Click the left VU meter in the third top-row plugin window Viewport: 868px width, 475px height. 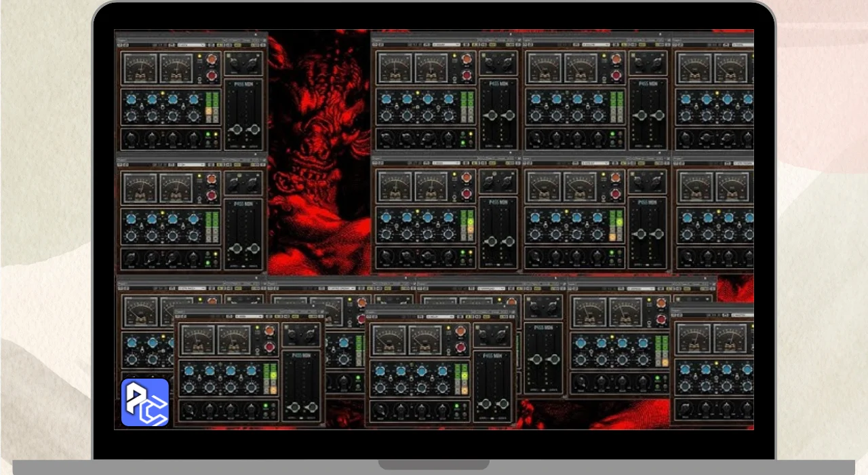click(x=545, y=68)
